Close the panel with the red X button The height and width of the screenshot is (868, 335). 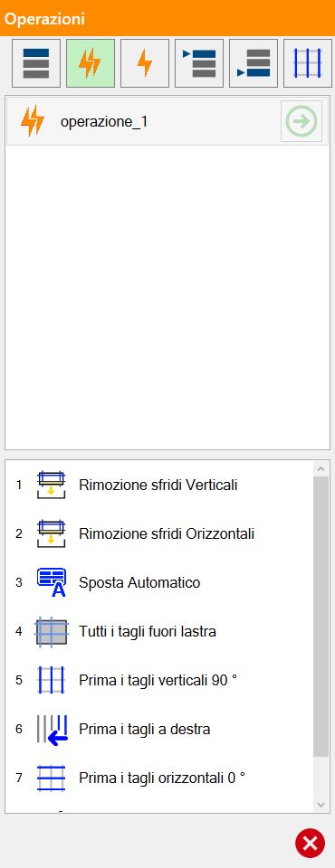pos(310,843)
